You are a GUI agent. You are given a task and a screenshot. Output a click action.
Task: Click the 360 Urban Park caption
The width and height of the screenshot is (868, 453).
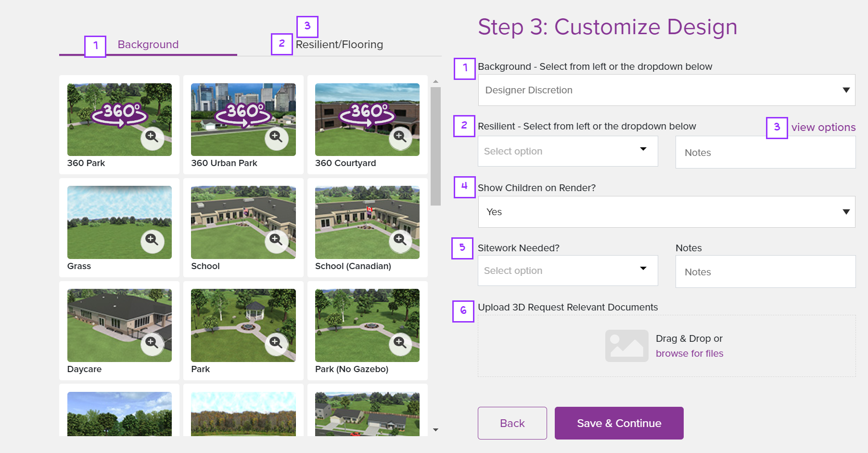(x=224, y=163)
